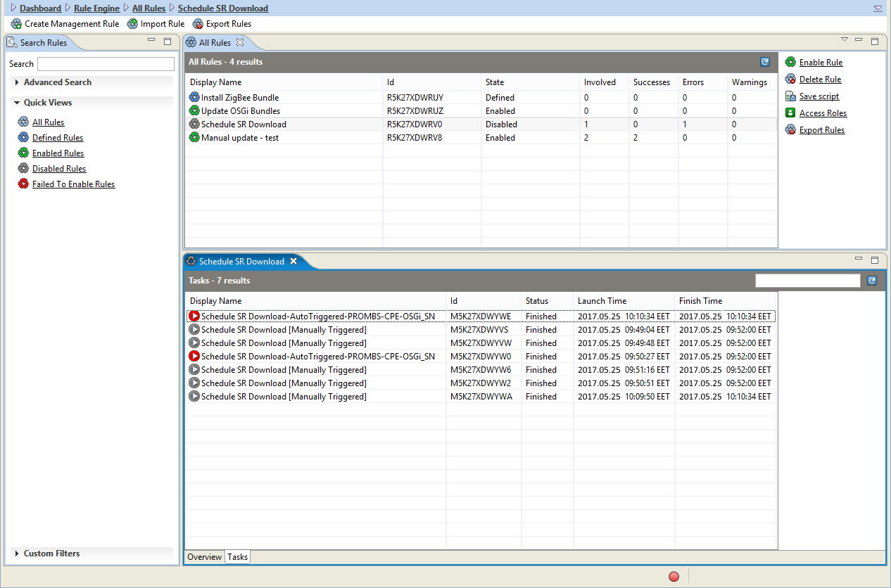Click the Enable Rule green icon
Image resolution: width=891 pixels, height=588 pixels.
[x=790, y=63]
